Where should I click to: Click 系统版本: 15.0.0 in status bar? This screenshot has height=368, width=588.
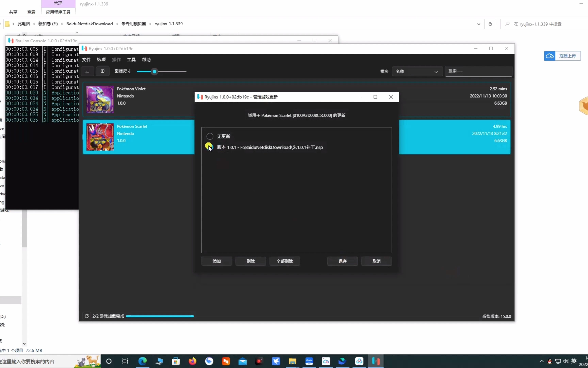pos(496,316)
